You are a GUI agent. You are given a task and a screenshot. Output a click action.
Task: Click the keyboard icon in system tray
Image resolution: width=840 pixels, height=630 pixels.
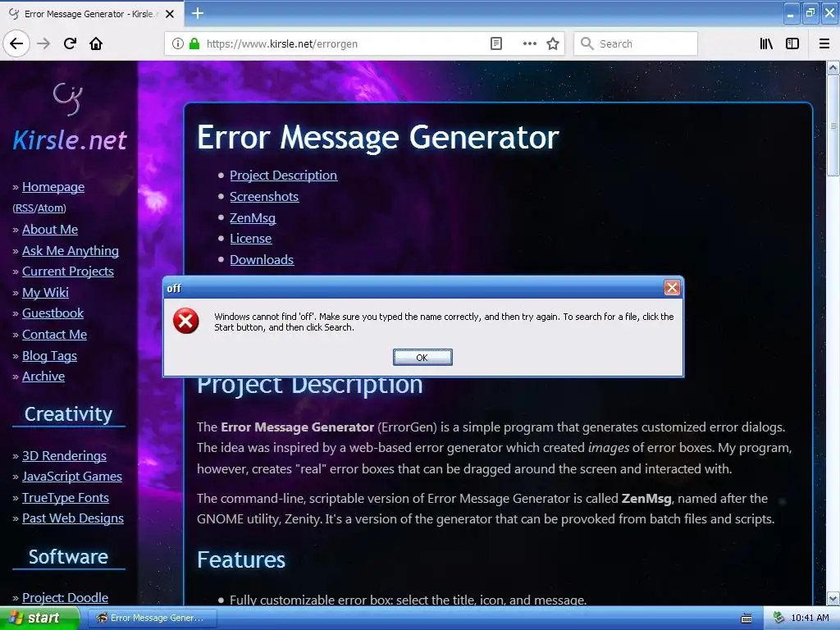click(x=746, y=619)
